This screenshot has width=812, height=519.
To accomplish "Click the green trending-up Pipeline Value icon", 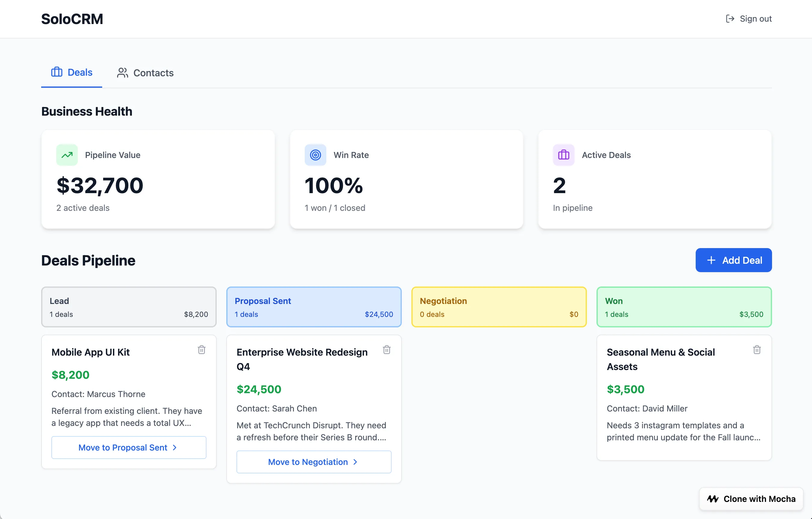I will [67, 155].
